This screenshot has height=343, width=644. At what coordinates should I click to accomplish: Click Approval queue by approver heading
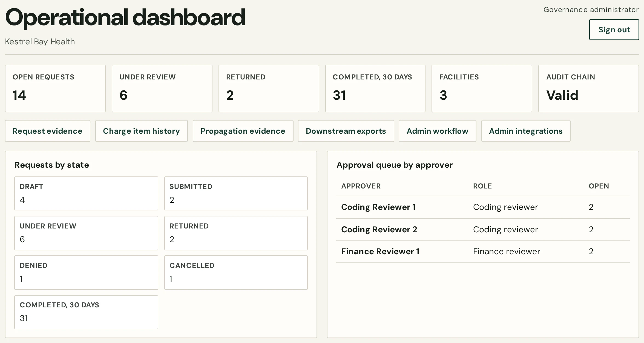point(395,165)
